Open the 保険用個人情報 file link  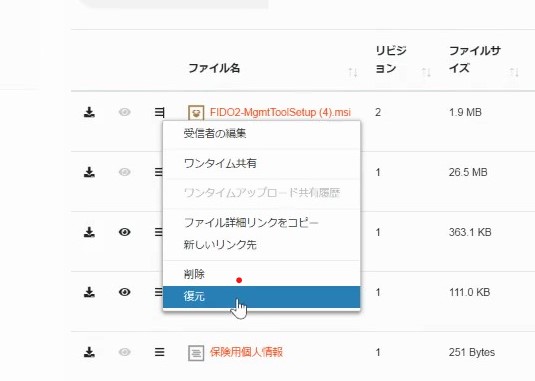[x=246, y=352]
